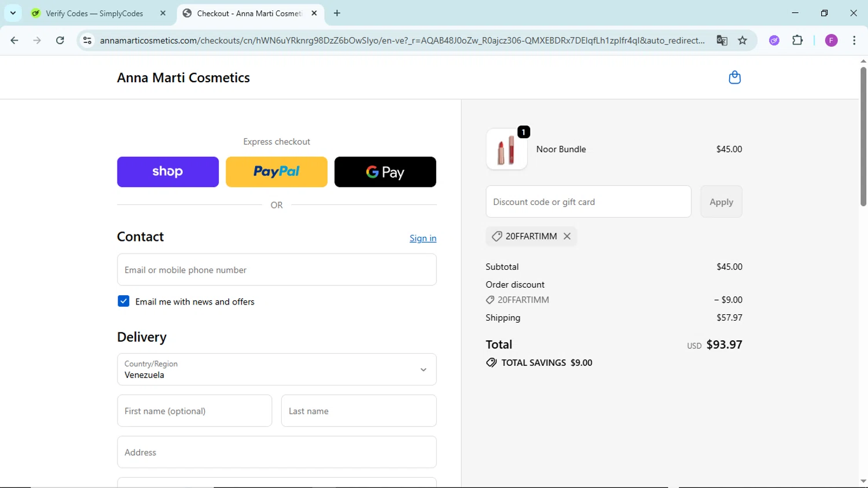Open the browser Extensions puzzle icon
Image resolution: width=868 pixels, height=488 pixels.
pyautogui.click(x=797, y=41)
